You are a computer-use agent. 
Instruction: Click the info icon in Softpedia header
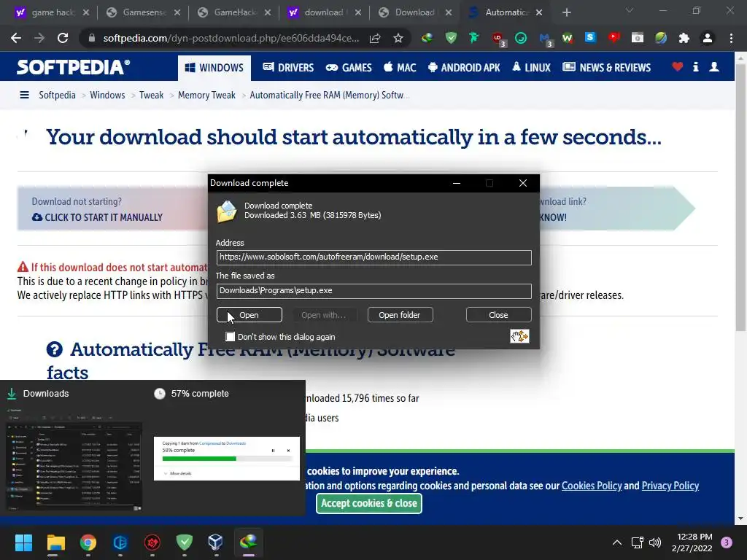[695, 67]
